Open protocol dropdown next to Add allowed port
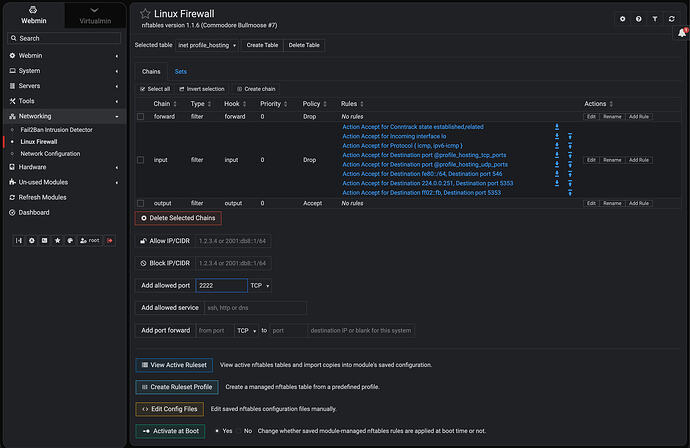Viewport: 690px width, 448px height. pyautogui.click(x=260, y=286)
